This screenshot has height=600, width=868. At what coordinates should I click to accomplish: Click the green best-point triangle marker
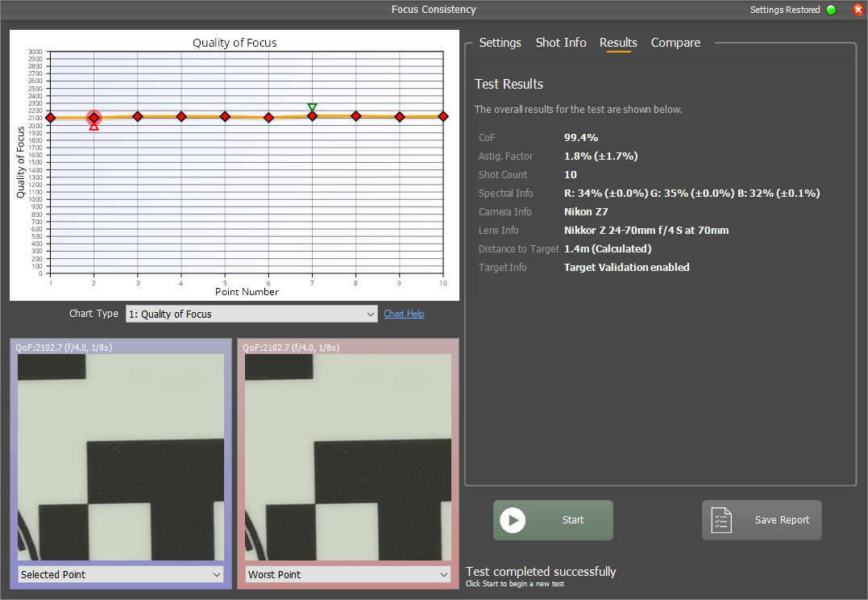312,107
